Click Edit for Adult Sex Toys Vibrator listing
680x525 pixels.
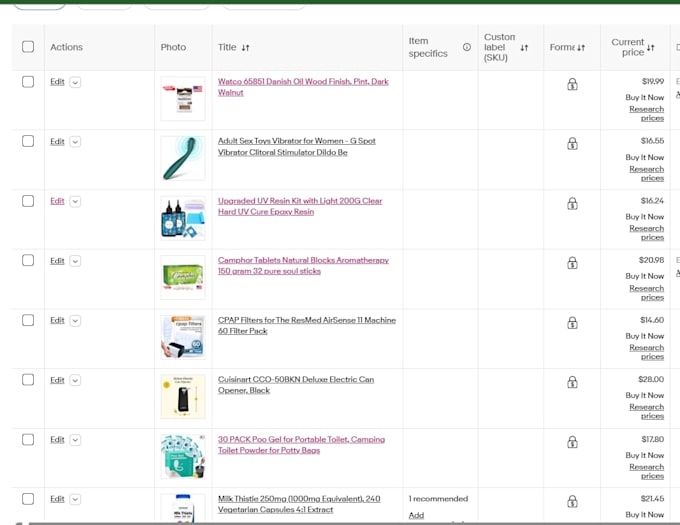(57, 141)
